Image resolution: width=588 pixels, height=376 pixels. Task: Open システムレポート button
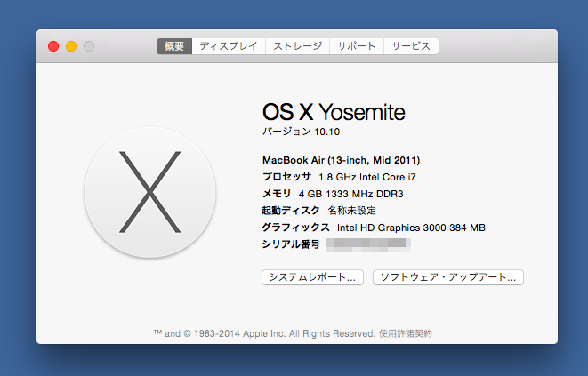tap(312, 277)
